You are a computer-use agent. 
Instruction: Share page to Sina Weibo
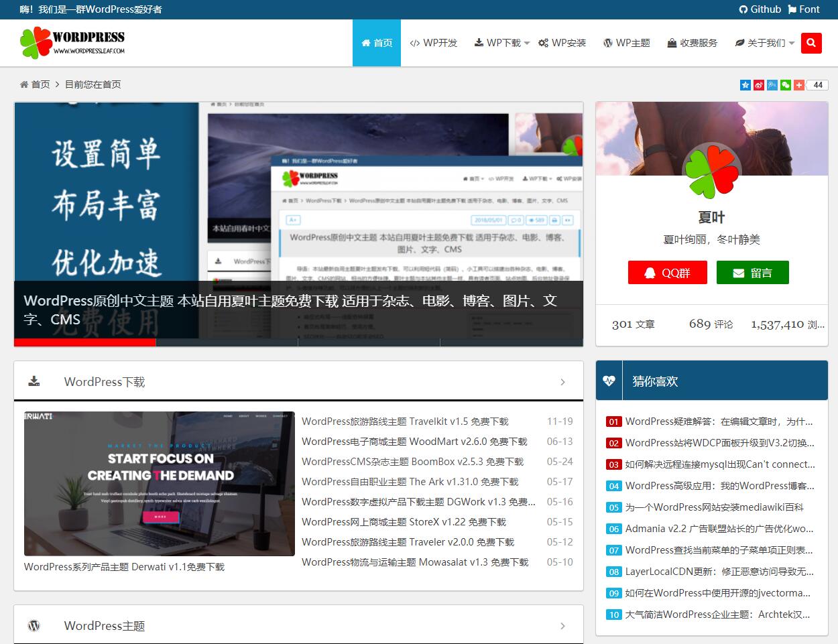point(759,85)
